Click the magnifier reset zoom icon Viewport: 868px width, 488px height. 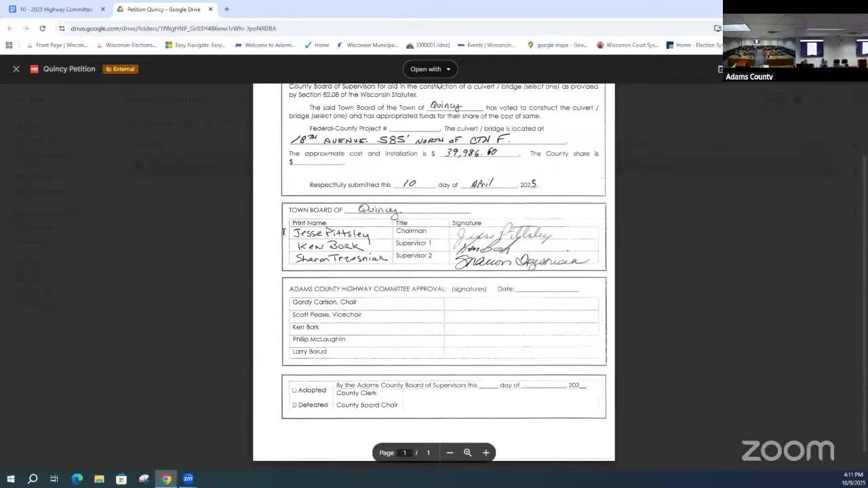click(467, 453)
